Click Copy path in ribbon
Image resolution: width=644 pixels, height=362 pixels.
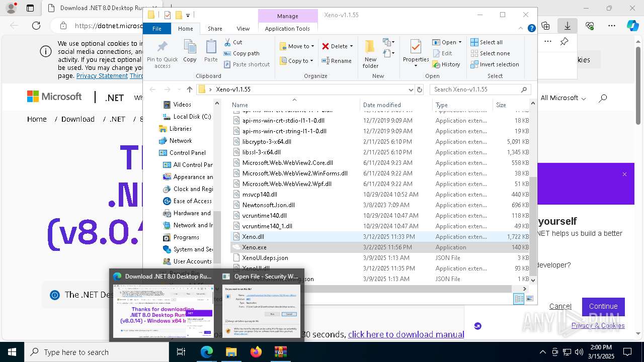click(242, 53)
